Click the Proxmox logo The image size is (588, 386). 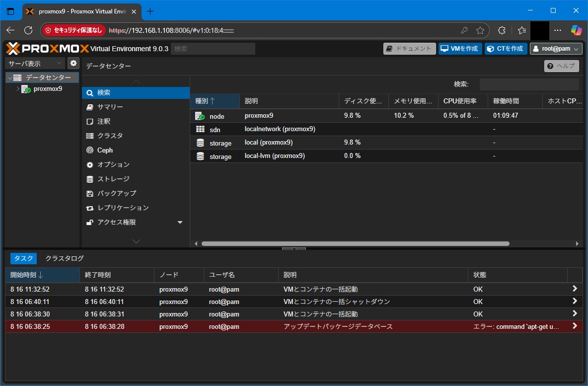coord(48,48)
